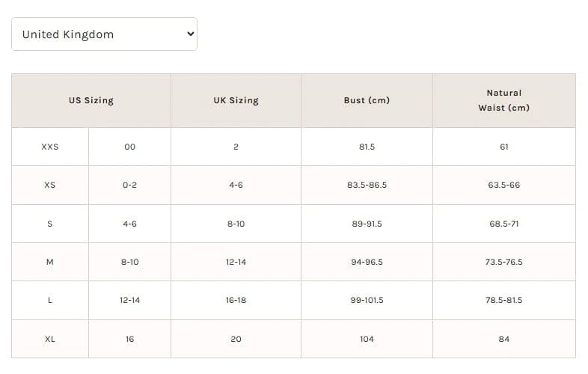The width and height of the screenshot is (588, 374).
Task: Click UK size 8-10 cell
Action: pyautogui.click(x=236, y=224)
